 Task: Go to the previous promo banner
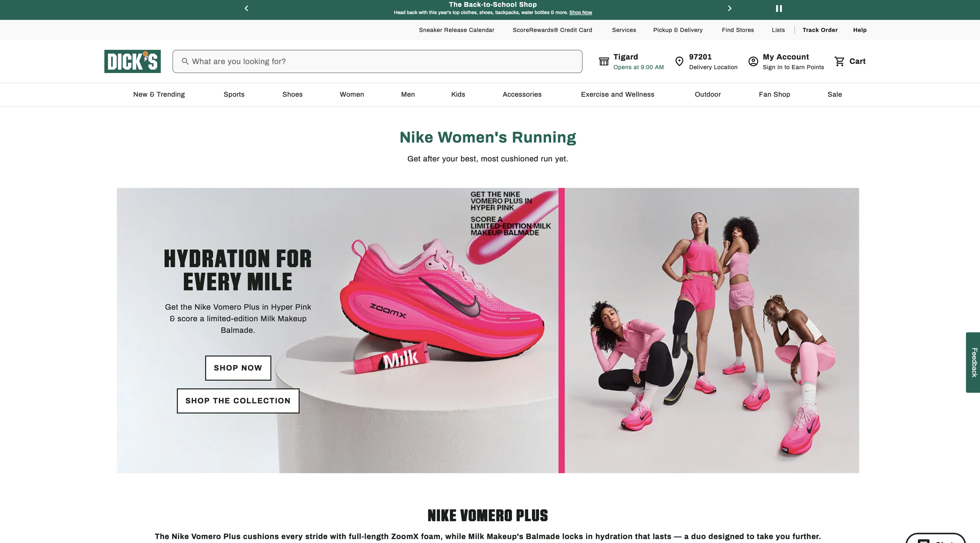(247, 8)
